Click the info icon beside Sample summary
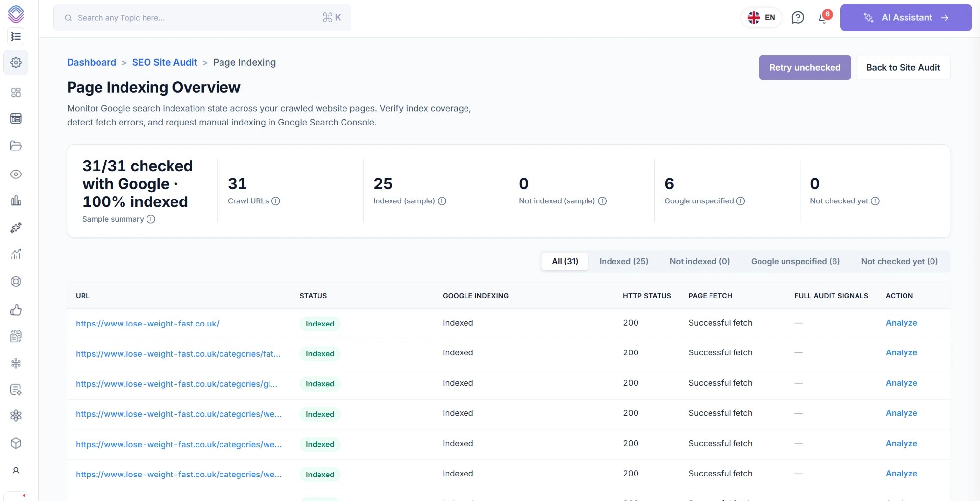The image size is (980, 501). [151, 219]
